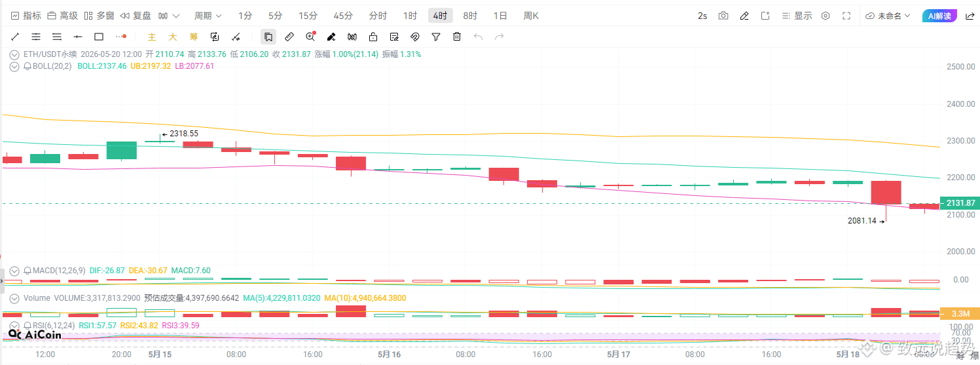Collapse the MACD(12,26,9) indicator panel
The width and height of the screenshot is (980, 365).
pyautogui.click(x=14, y=271)
